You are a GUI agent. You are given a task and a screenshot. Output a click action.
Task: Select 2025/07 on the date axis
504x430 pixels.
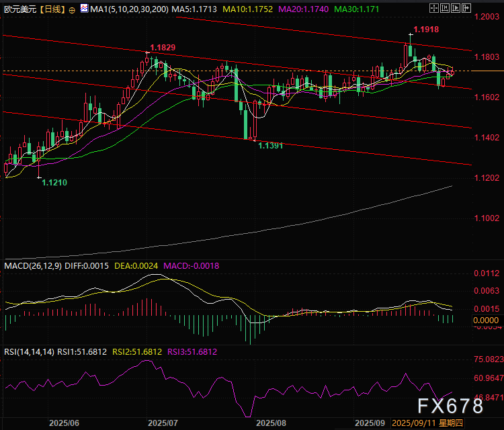(x=162, y=424)
